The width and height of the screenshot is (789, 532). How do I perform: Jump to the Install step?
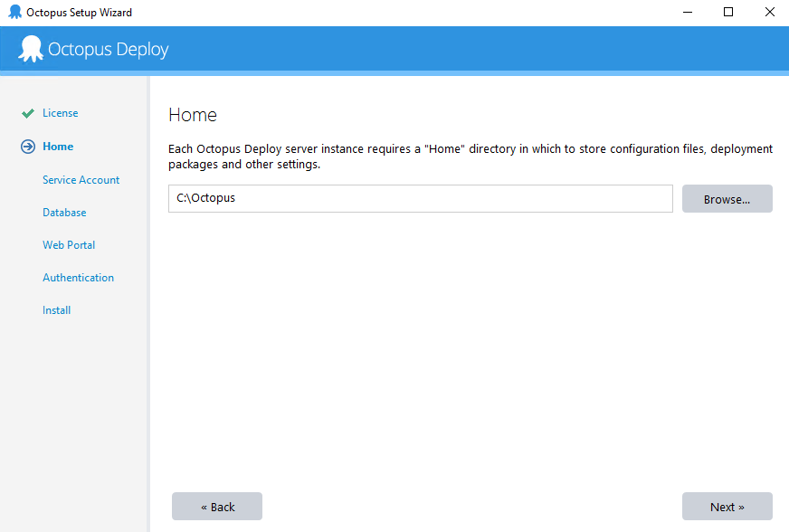coord(56,310)
